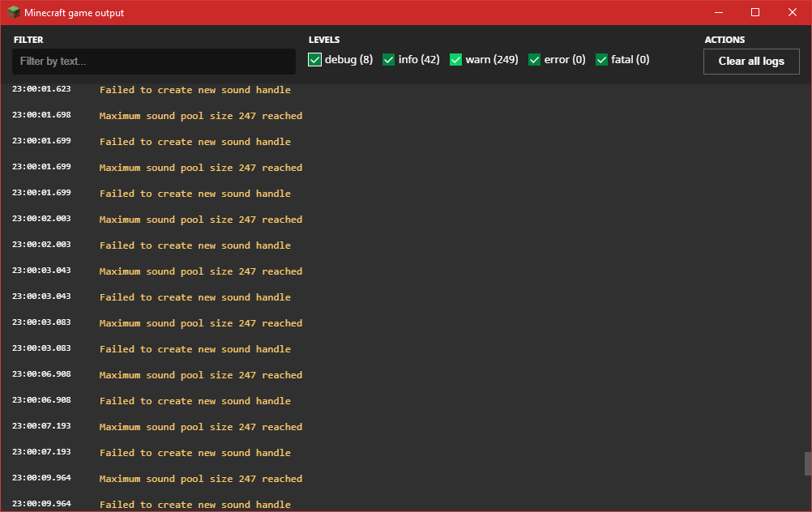Image resolution: width=812 pixels, height=512 pixels.
Task: Uncheck the debug (8) level checkbox
Action: coord(315,60)
